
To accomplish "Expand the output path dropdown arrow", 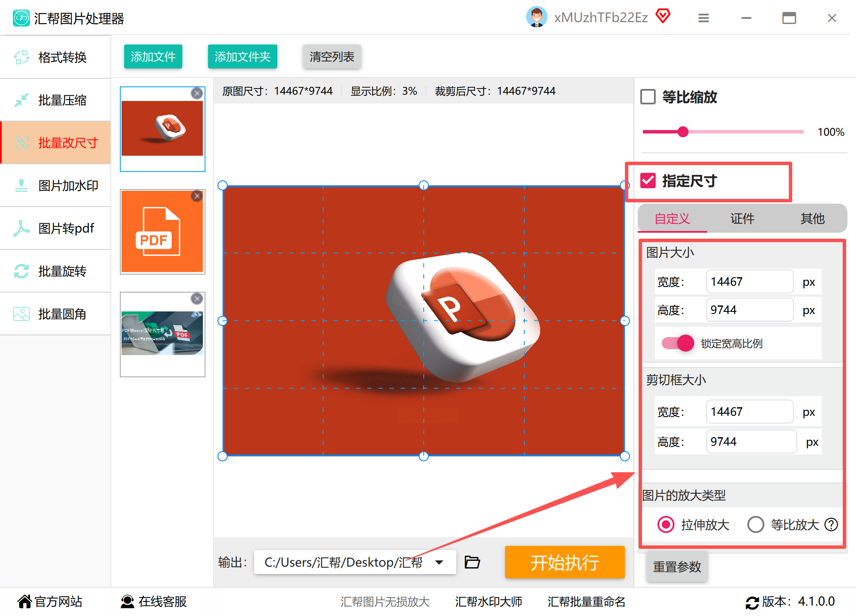I will click(x=439, y=562).
